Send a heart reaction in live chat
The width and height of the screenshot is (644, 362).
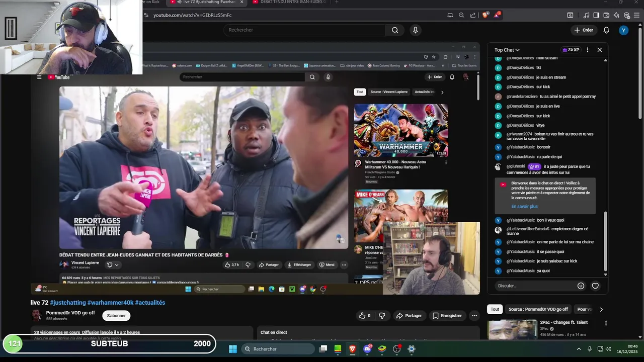pyautogui.click(x=595, y=286)
